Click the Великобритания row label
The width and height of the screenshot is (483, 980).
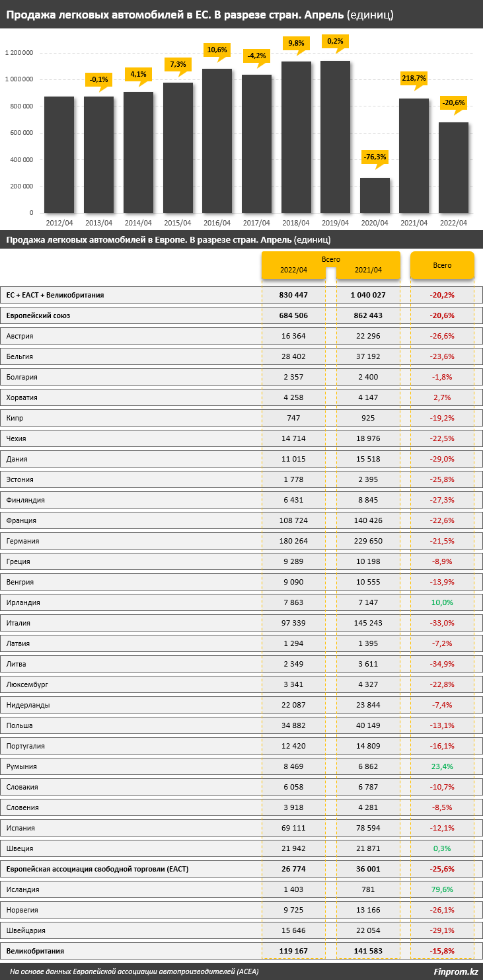click(35, 951)
